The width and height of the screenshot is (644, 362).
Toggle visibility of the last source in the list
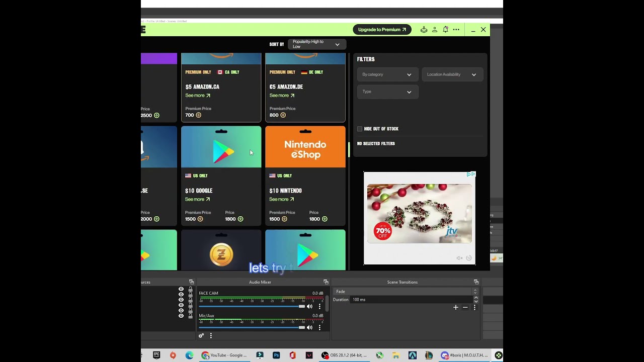click(x=181, y=316)
